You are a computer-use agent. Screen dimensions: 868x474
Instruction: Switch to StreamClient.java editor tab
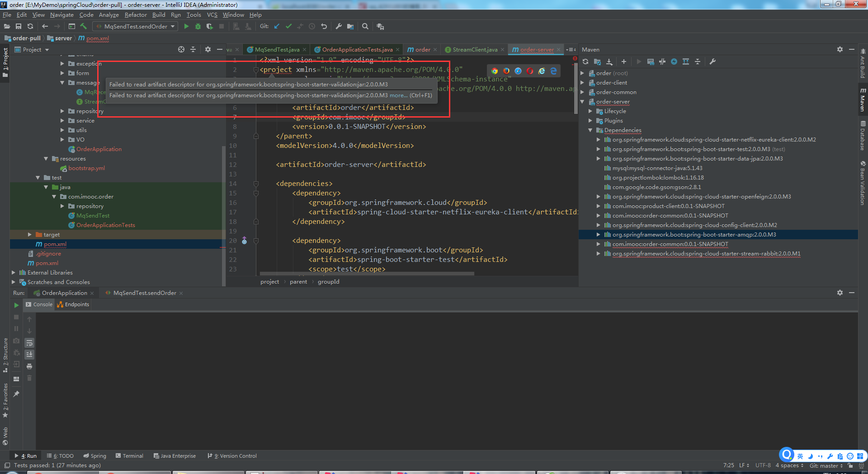475,50
